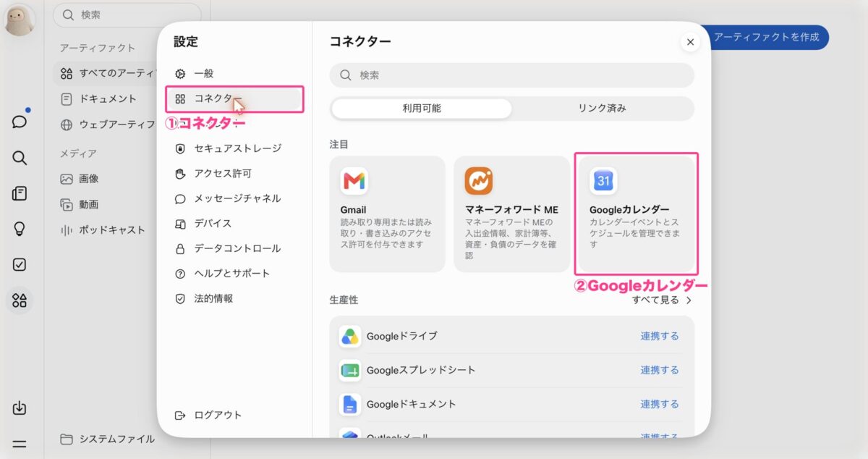This screenshot has width=868, height=459.
Task: Click the Googleドキュメント blue icon
Action: (350, 404)
